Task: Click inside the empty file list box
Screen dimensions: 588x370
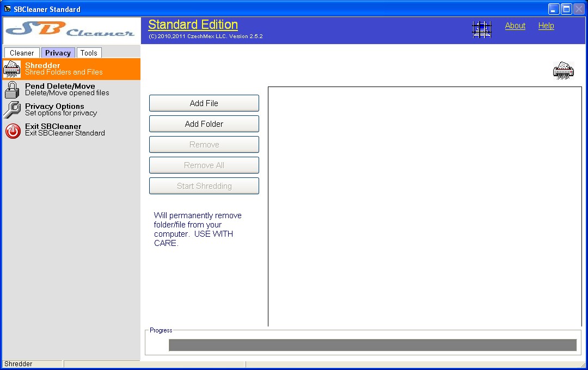Action: coord(425,207)
